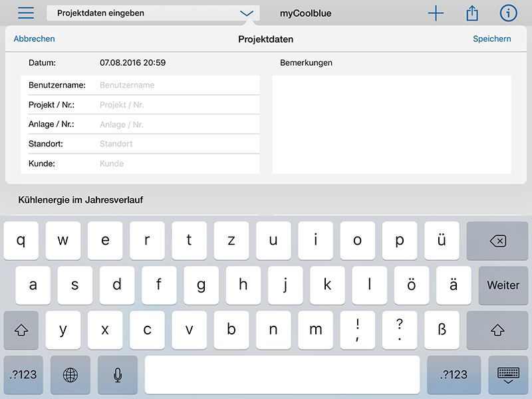Tap the left shift key
This screenshot has height=399, width=532.
click(21, 330)
